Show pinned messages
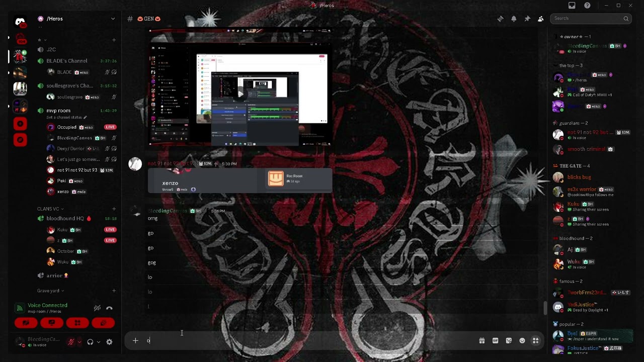Viewport: 644px width, 362px height. 527,19
